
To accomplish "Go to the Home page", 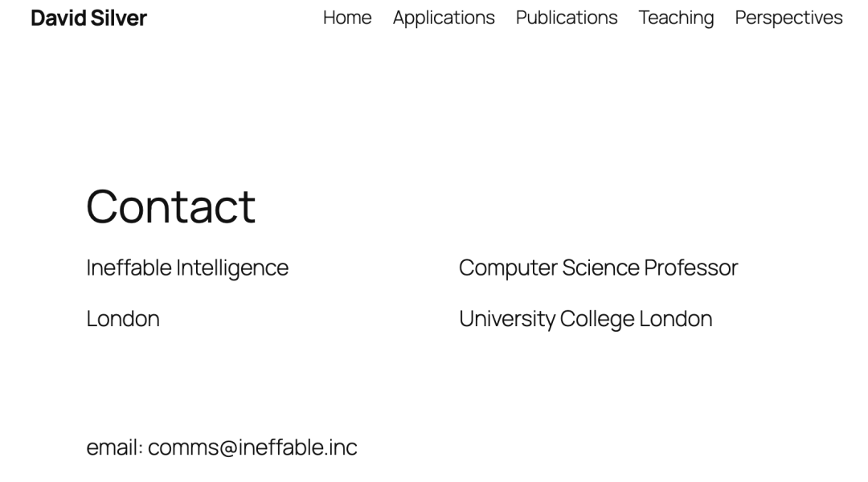I will pyautogui.click(x=347, y=18).
